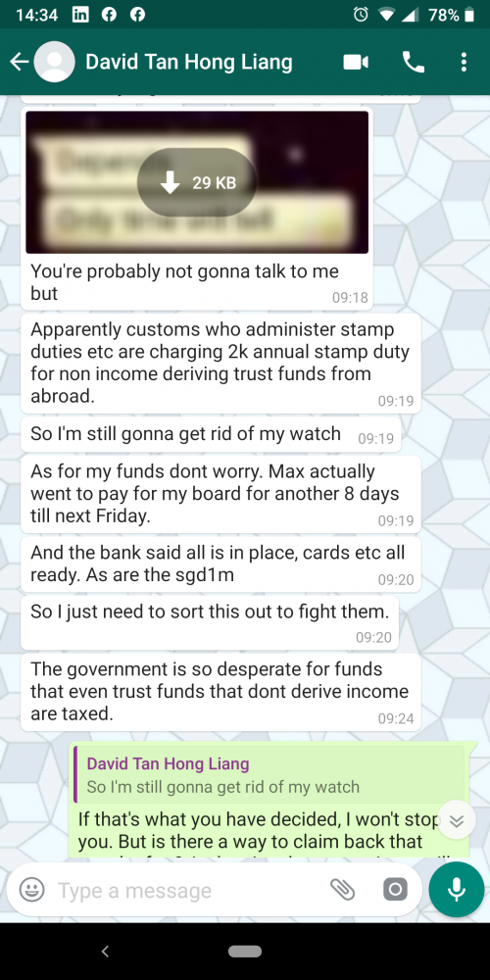The image size is (490, 980).
Task: Jump to latest messages with double chevron
Action: tap(457, 820)
